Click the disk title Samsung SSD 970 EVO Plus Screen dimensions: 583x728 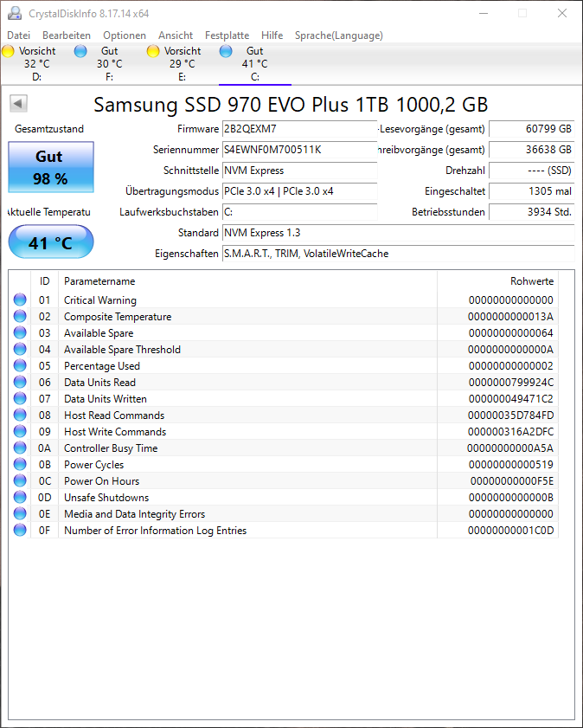[291, 105]
